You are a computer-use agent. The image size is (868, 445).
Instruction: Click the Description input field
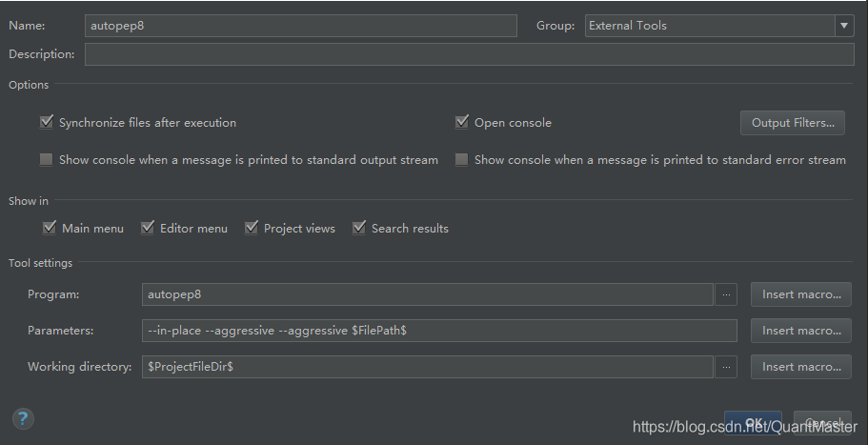point(469,54)
